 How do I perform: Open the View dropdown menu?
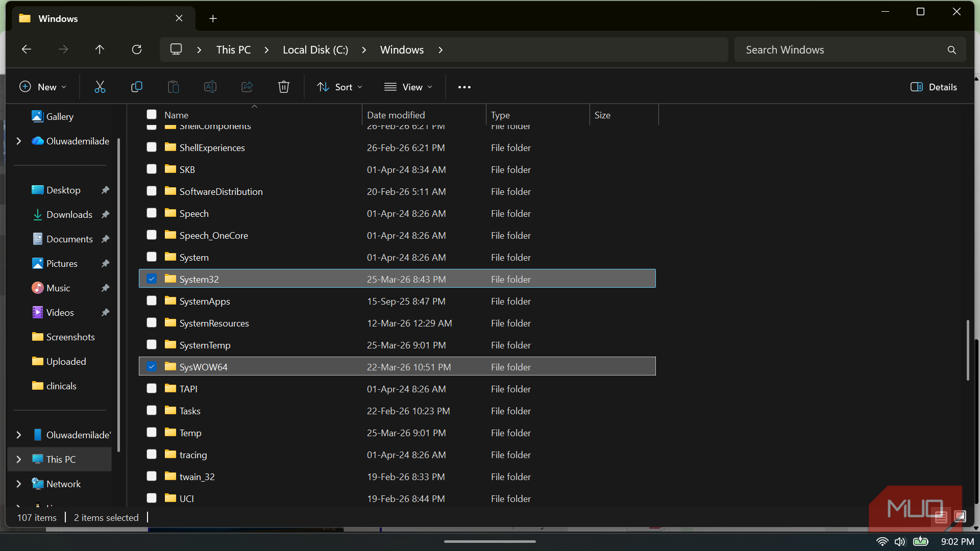pos(408,87)
